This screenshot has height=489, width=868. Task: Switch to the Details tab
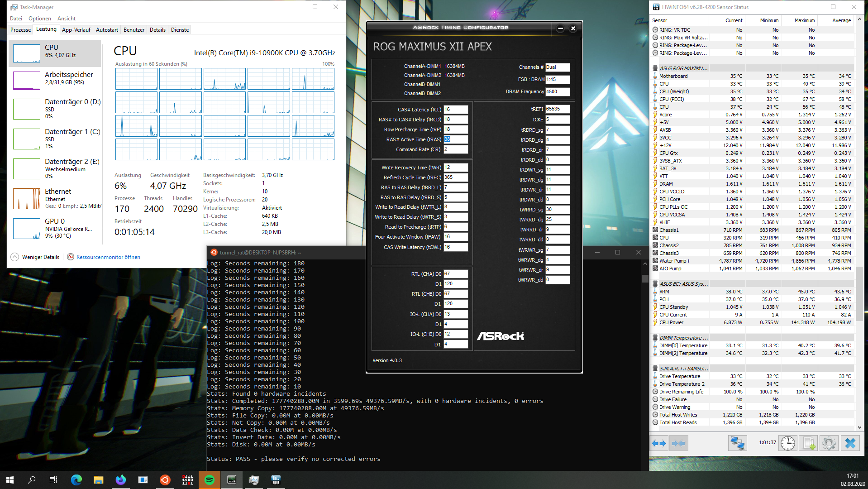(157, 30)
